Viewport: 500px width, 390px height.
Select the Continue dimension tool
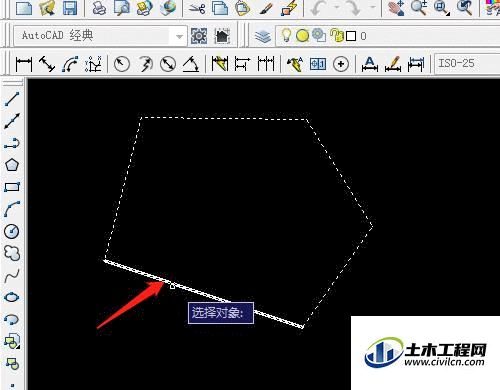[266, 64]
